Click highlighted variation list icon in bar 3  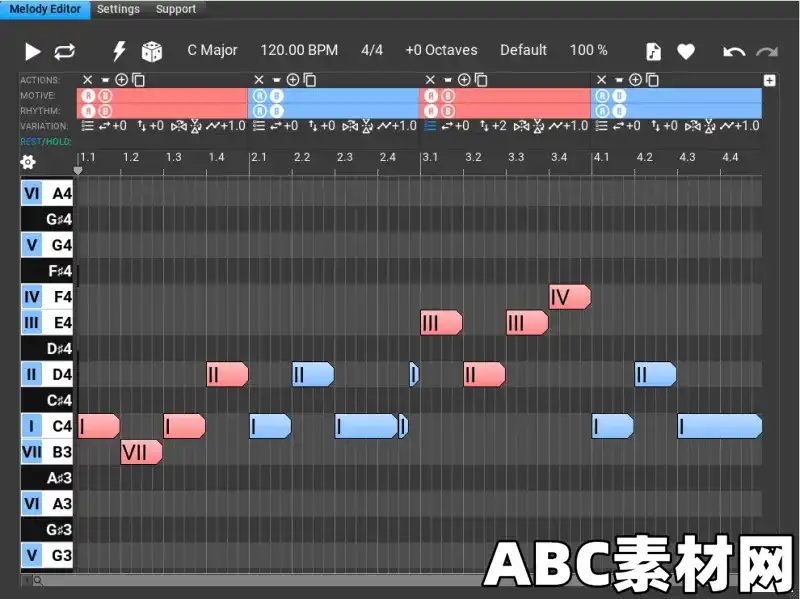coord(430,126)
